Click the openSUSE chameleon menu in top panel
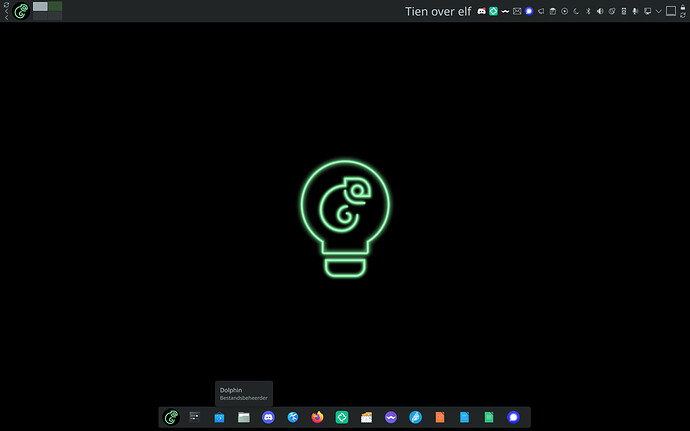The image size is (690, 431). pos(21,11)
